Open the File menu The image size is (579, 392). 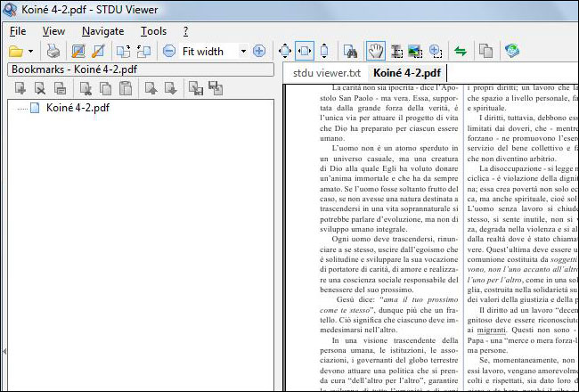coord(18,31)
